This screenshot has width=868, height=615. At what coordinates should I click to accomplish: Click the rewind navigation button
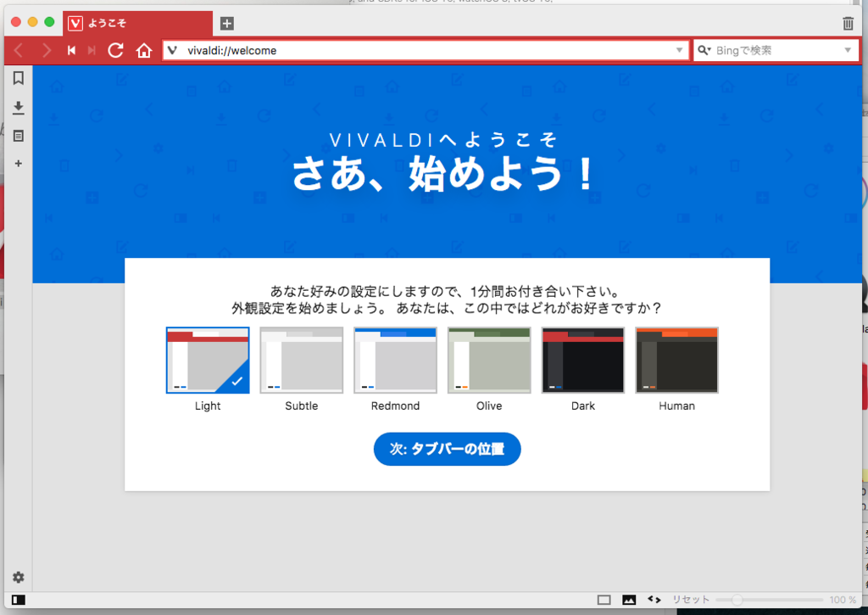click(71, 50)
